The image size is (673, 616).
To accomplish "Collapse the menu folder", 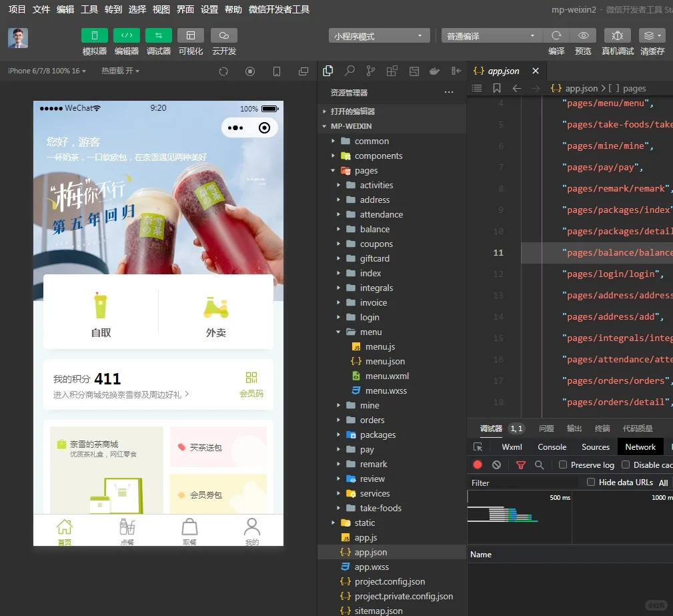I will point(392,332).
